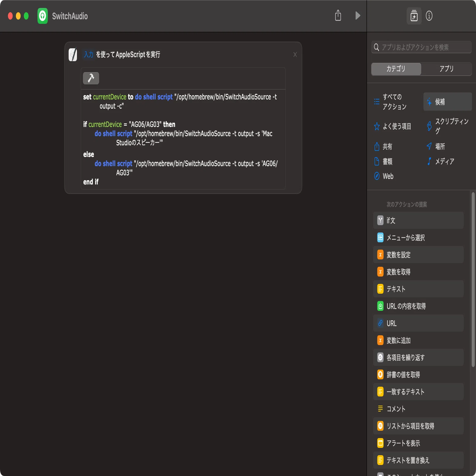The height and width of the screenshot is (476, 476).
Task: Run the SwitchAudio shortcut
Action: [358, 16]
